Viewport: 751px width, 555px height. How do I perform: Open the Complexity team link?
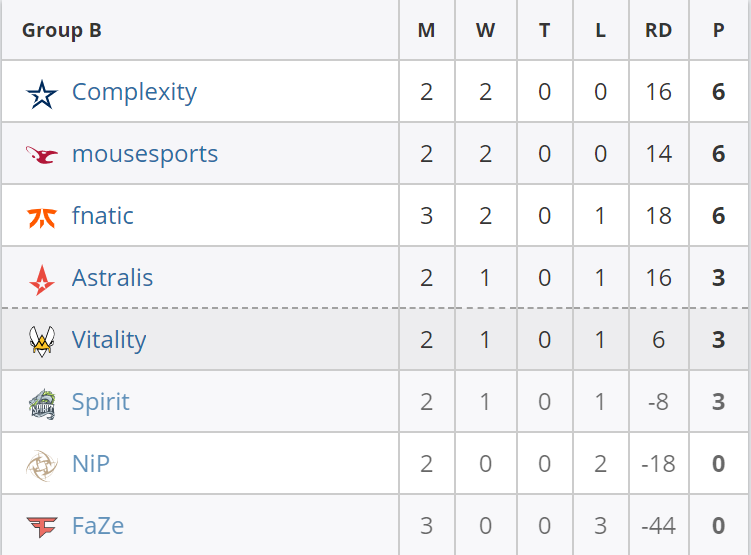click(x=134, y=92)
